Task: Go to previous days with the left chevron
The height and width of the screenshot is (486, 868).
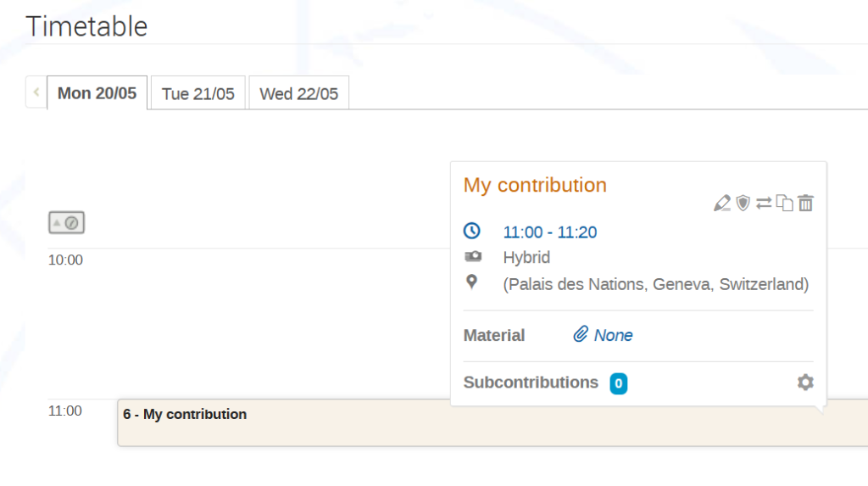Action: tap(36, 92)
